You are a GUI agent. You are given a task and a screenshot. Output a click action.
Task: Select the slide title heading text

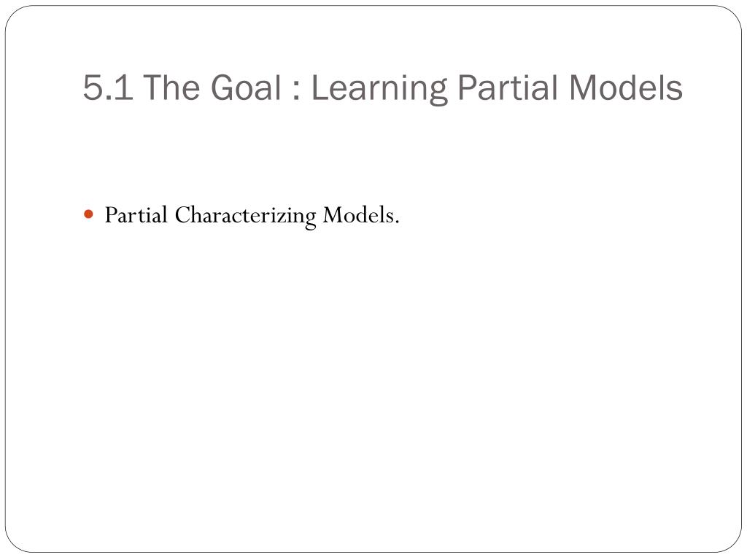(382, 88)
